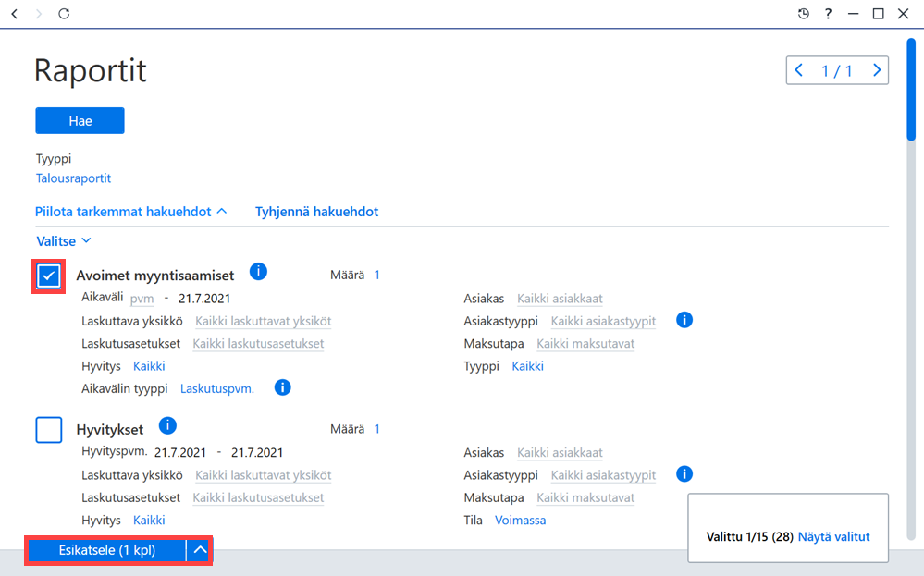The image size is (924, 576).
Task: Expand the Valitse dropdown
Action: tap(64, 241)
